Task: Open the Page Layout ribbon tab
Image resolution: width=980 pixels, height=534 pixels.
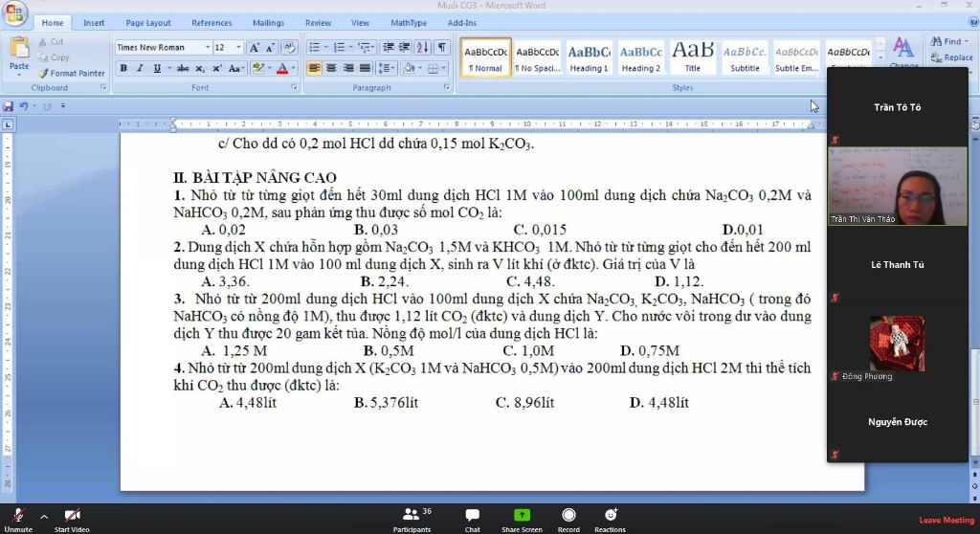Action: 148,23
